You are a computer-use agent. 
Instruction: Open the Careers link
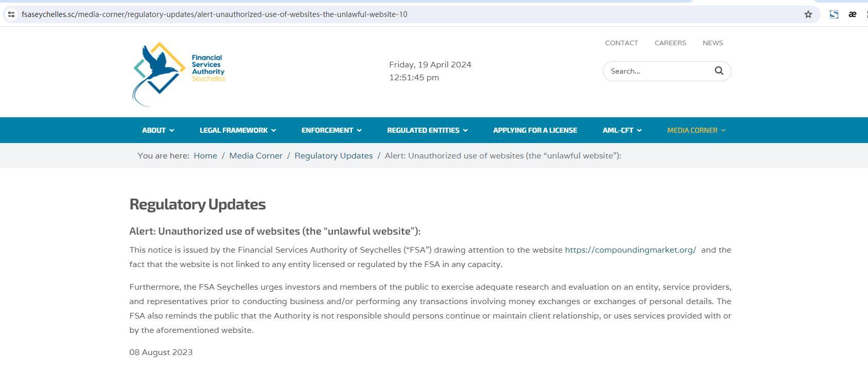pyautogui.click(x=670, y=43)
